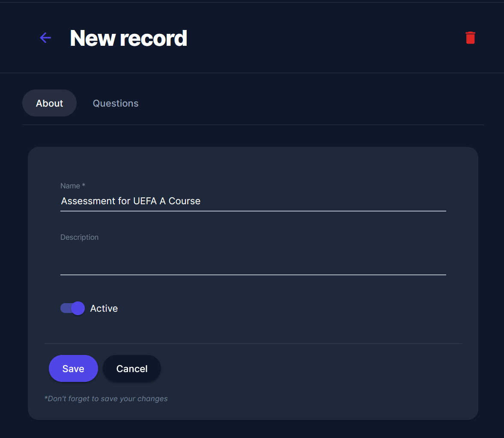Select the About tab

click(49, 103)
